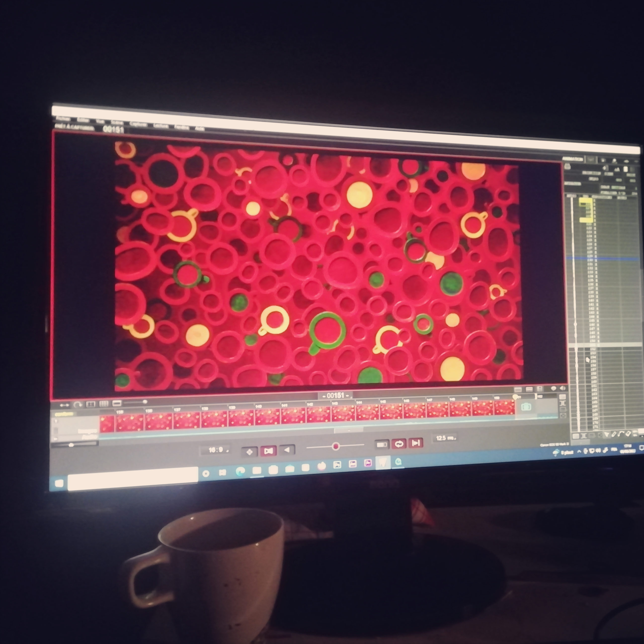Select frame 140 thumbnail in timeline
644x644 pixels.
pyautogui.click(x=267, y=417)
